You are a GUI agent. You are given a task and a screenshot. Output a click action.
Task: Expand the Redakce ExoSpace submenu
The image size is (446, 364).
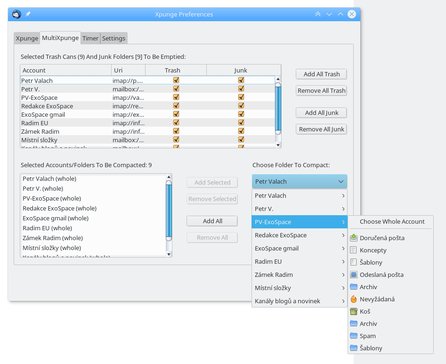coord(299,235)
